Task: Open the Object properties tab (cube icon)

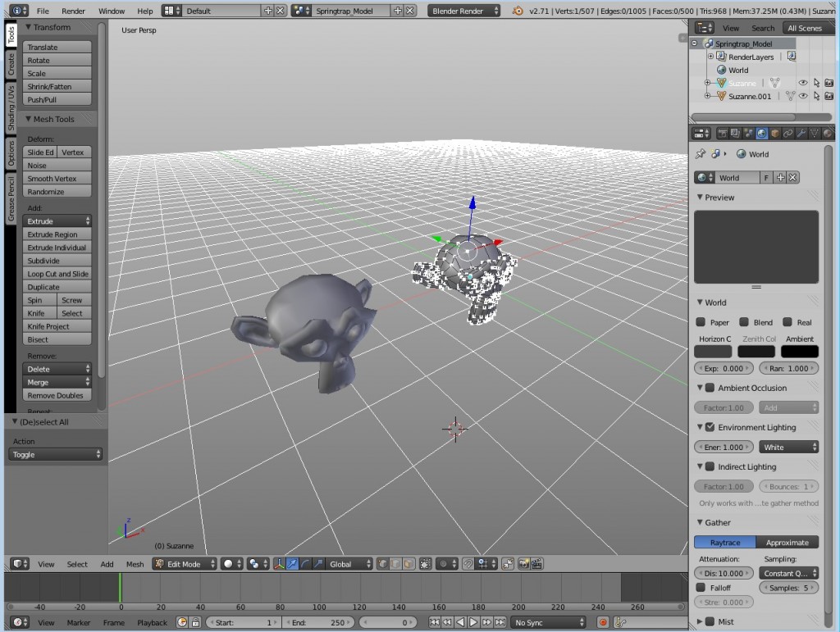Action: pos(774,134)
